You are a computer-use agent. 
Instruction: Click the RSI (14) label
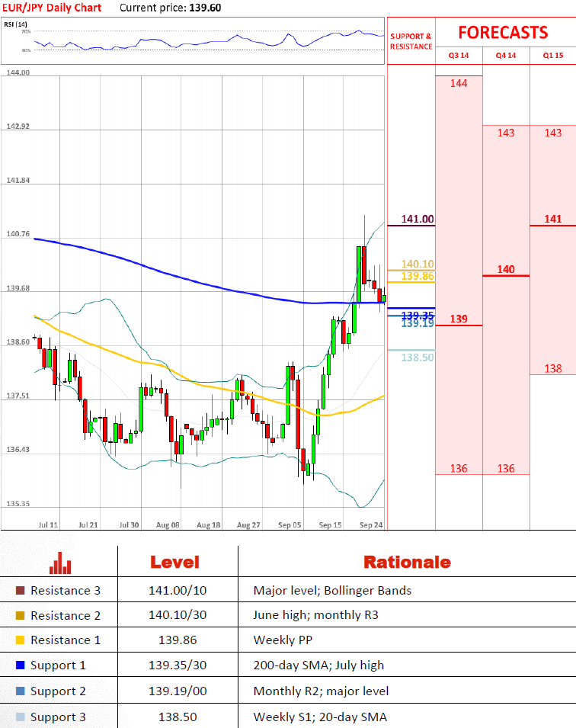click(x=15, y=24)
